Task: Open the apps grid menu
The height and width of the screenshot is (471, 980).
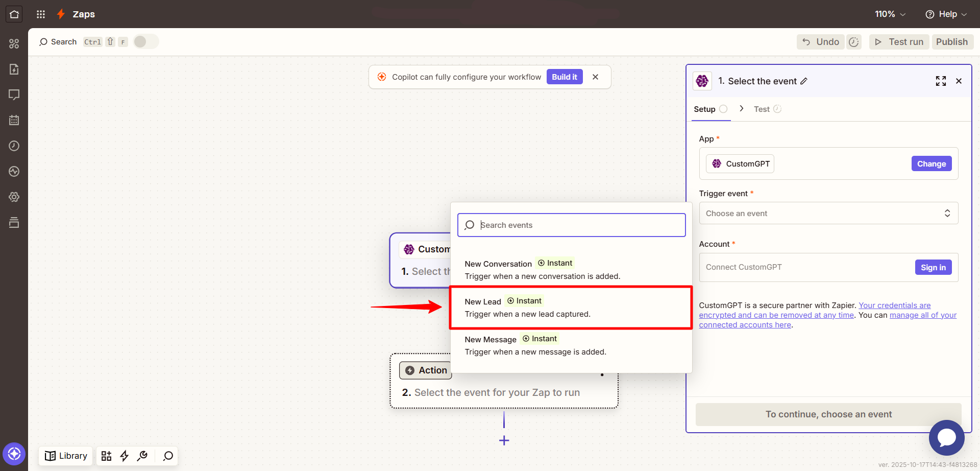Action: (41, 14)
